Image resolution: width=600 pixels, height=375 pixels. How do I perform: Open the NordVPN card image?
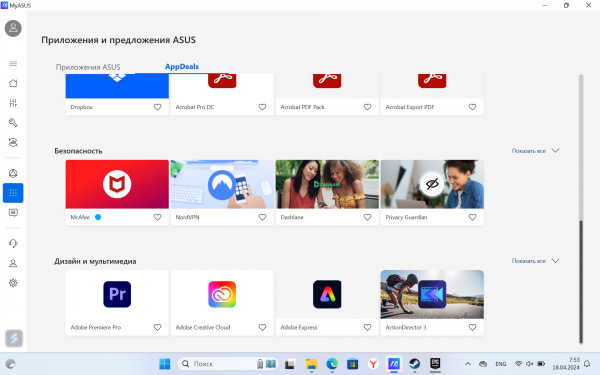click(222, 184)
